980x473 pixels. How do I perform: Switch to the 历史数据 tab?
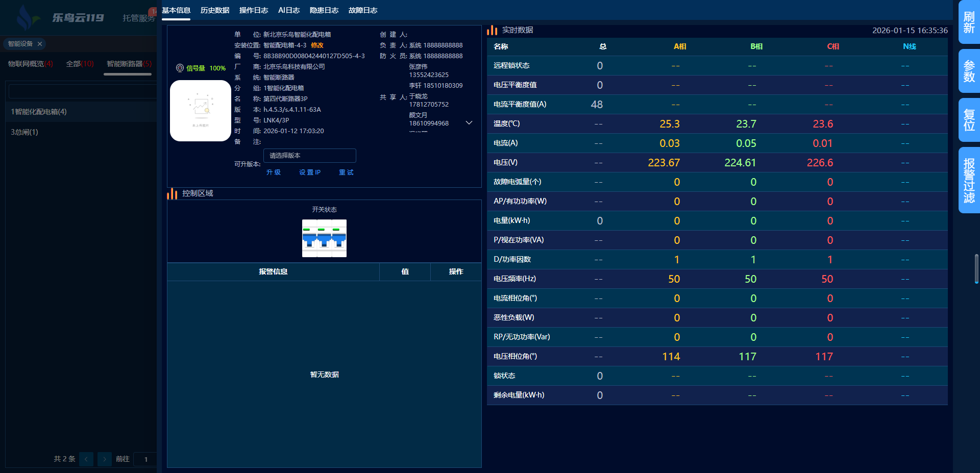point(215,10)
